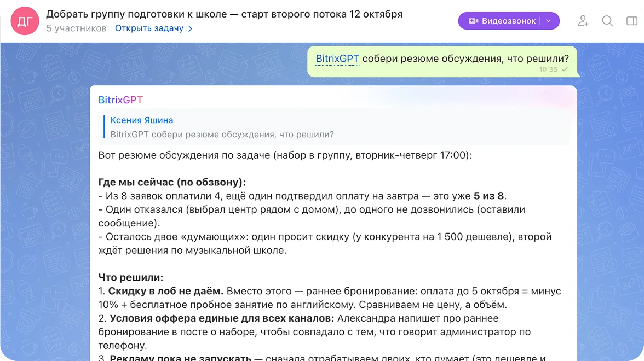Toggle the chat sidebar panel icon
Viewport: 644px width, 361px height.
pos(632,21)
